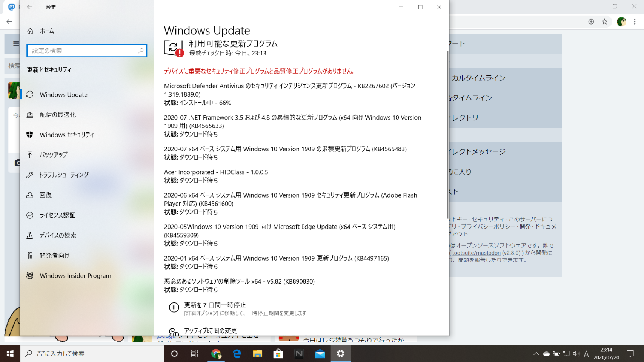The width and height of the screenshot is (644, 362).
Task: Open Windows セキュリティ page
Action: click(x=87, y=135)
